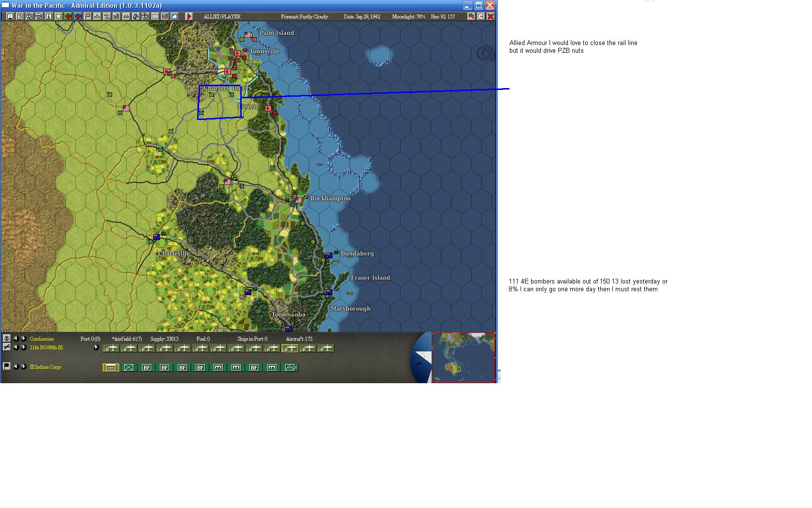
Task: Click the plane icon beside 11th BG/98th BS
Action: 7,347
